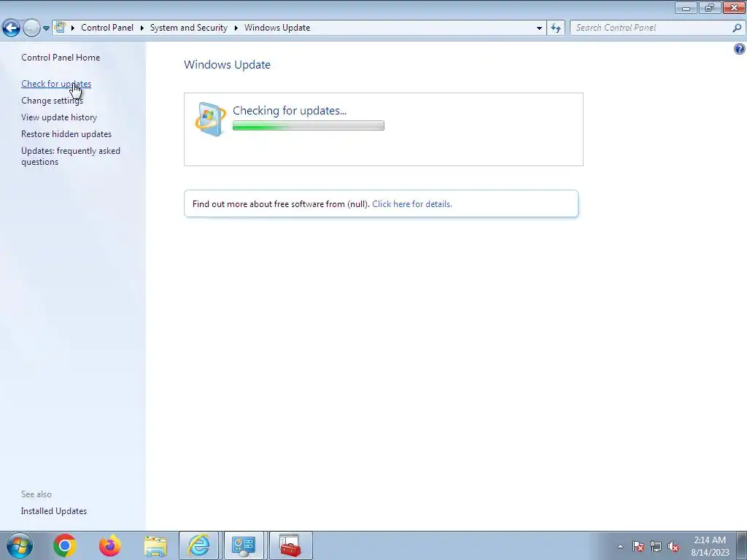The image size is (747, 560).
Task: Open Control Panel Home
Action: (61, 57)
